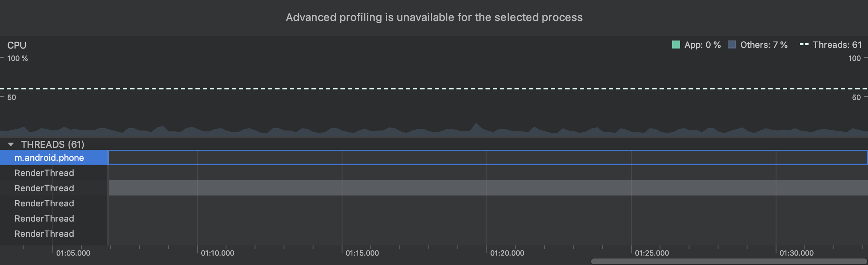Screen dimensions: 868x265
Task: Click the dashed Threads legend icon
Action: (804, 45)
